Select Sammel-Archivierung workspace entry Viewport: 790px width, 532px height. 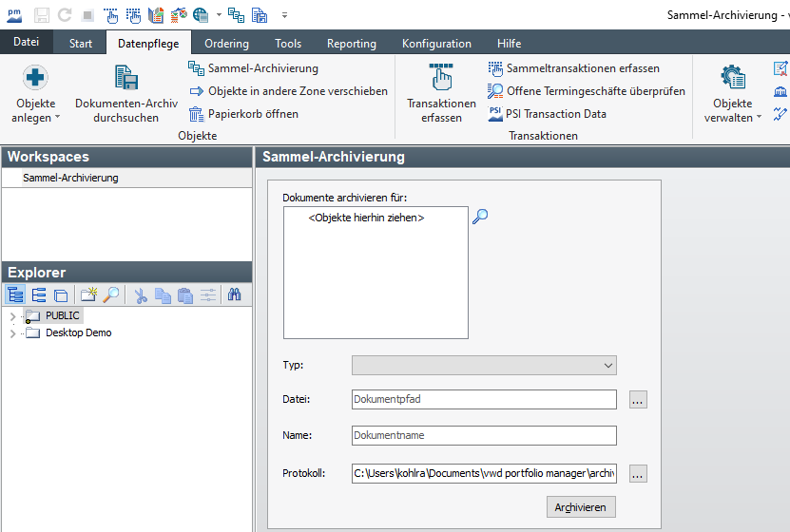coord(70,178)
